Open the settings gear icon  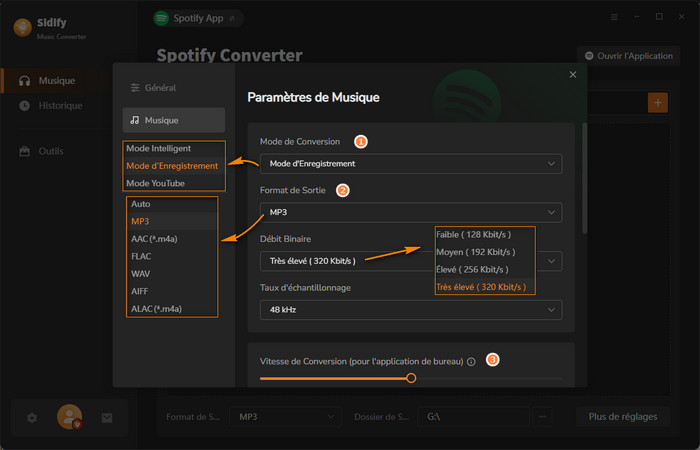pyautogui.click(x=32, y=417)
